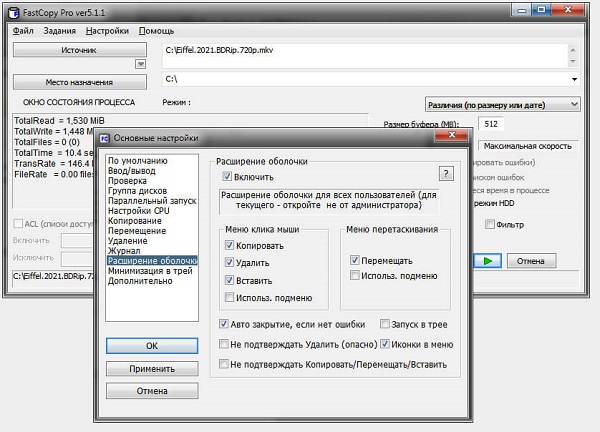600x432 pixels.
Task: Maximize the FastCopy Pro window
Action: [x=541, y=10]
